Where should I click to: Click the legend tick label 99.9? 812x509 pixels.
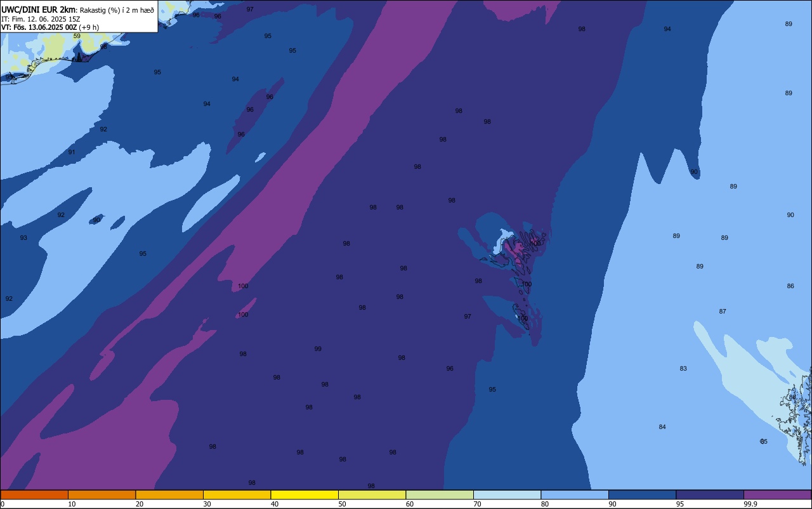pos(750,504)
